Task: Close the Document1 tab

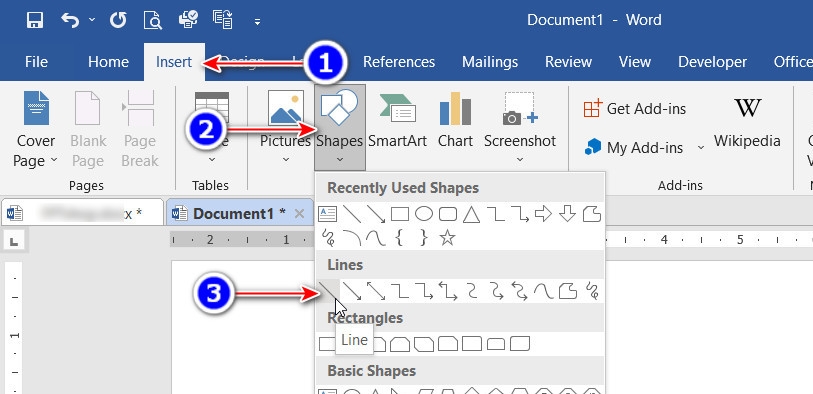Action: click(x=299, y=214)
